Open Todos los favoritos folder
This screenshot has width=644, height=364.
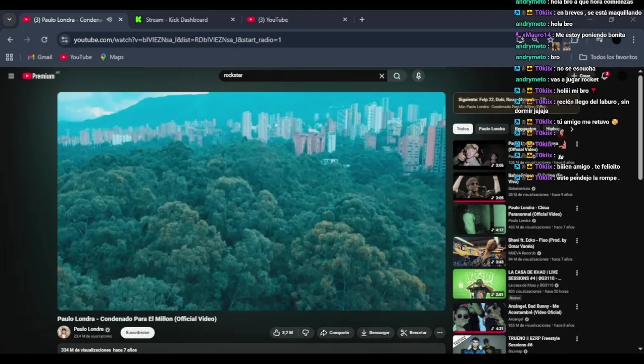point(608,57)
